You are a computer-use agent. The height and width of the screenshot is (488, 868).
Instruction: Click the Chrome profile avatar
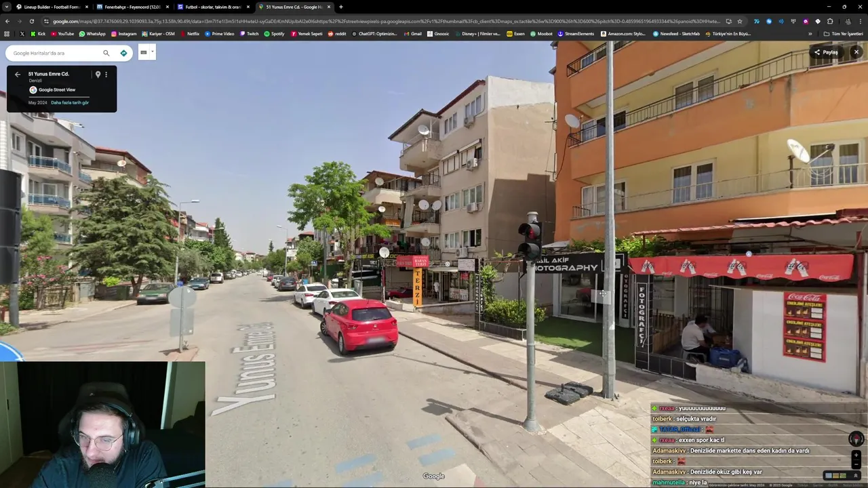(x=848, y=21)
